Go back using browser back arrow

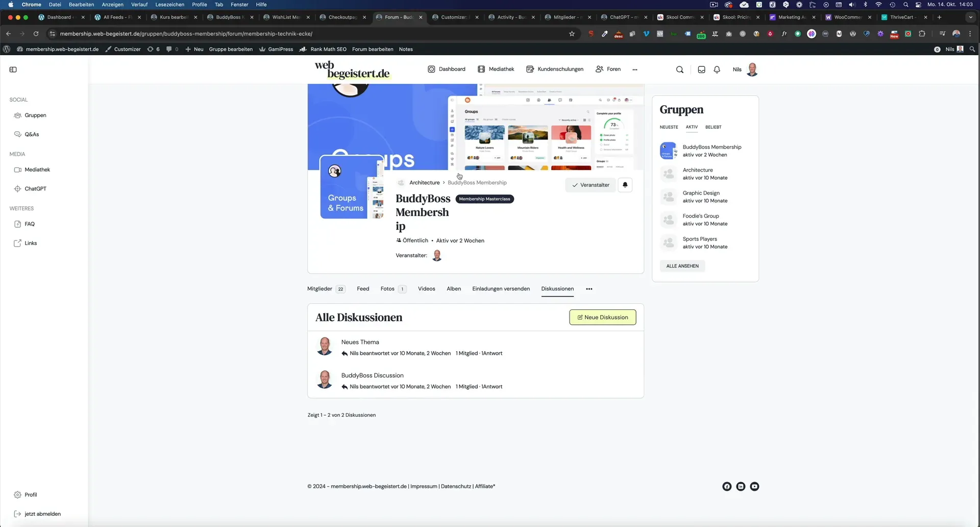(x=9, y=34)
